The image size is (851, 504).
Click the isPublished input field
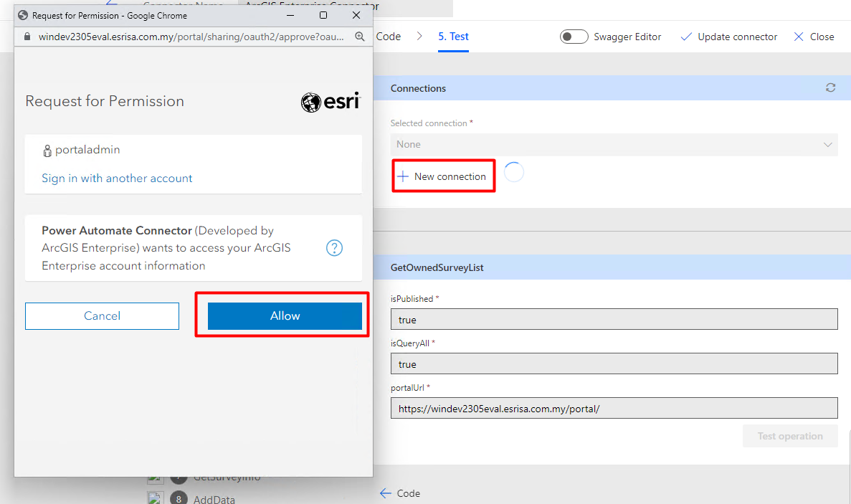tap(614, 318)
